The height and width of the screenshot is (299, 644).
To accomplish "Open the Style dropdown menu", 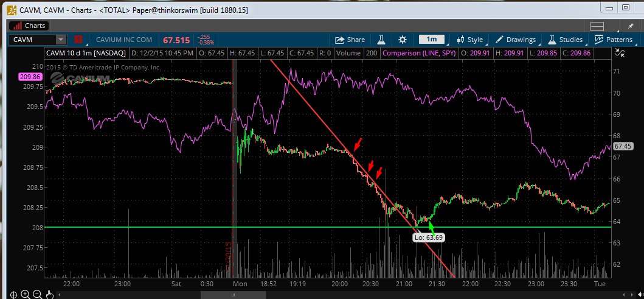I will click(470, 40).
